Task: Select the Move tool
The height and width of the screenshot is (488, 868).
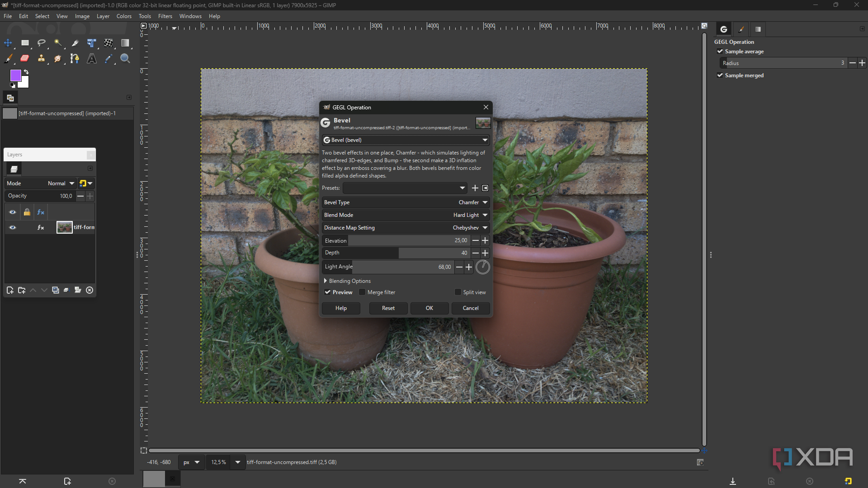Action: (8, 43)
